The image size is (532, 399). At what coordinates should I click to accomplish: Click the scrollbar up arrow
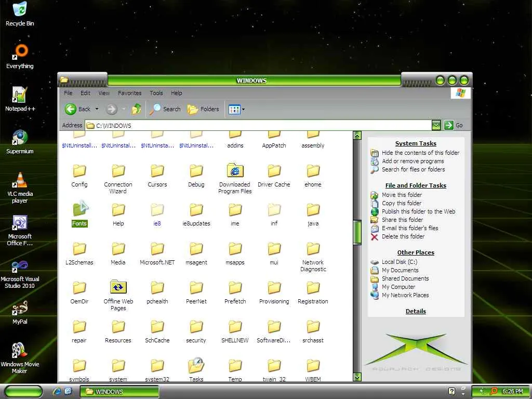pyautogui.click(x=357, y=136)
